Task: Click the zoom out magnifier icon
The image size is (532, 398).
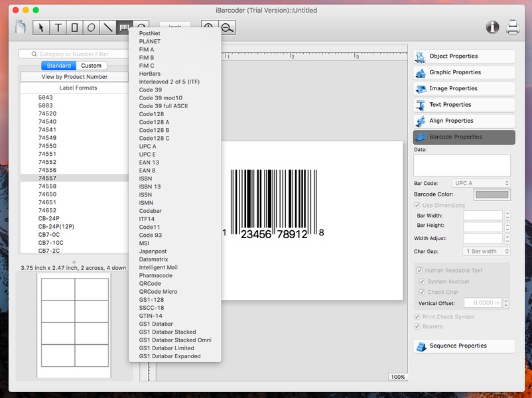Action: tap(228, 27)
